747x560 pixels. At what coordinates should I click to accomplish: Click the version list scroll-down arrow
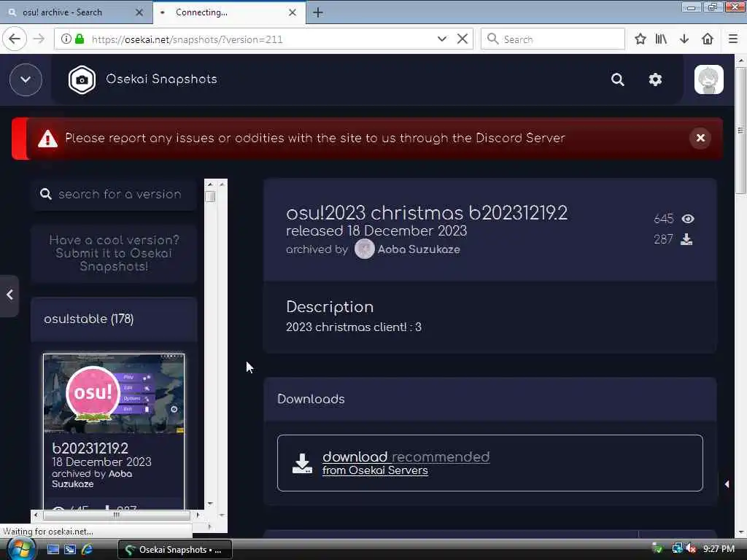(210, 503)
